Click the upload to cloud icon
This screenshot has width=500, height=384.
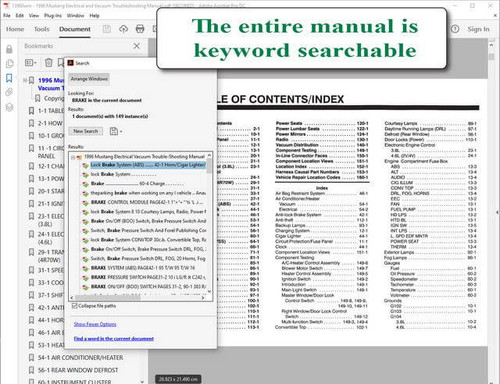(x=123, y=29)
